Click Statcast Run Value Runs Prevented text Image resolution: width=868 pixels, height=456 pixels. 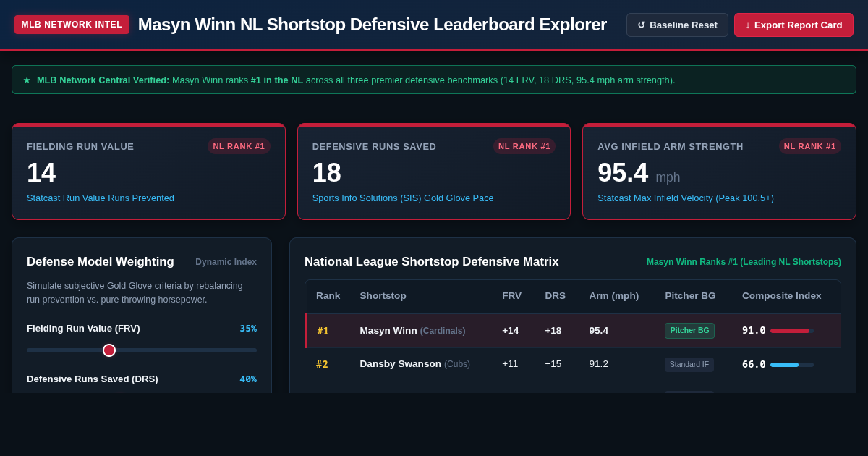(101, 198)
